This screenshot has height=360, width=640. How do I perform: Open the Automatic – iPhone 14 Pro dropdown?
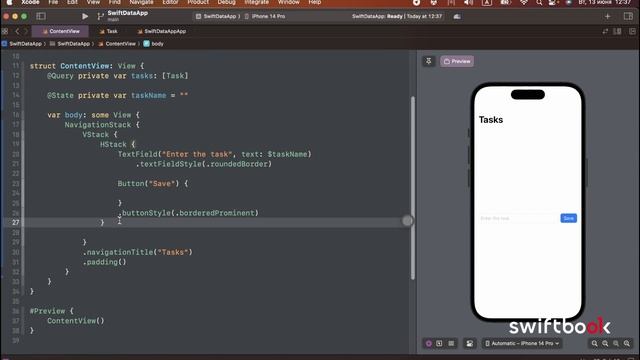[x=522, y=343]
